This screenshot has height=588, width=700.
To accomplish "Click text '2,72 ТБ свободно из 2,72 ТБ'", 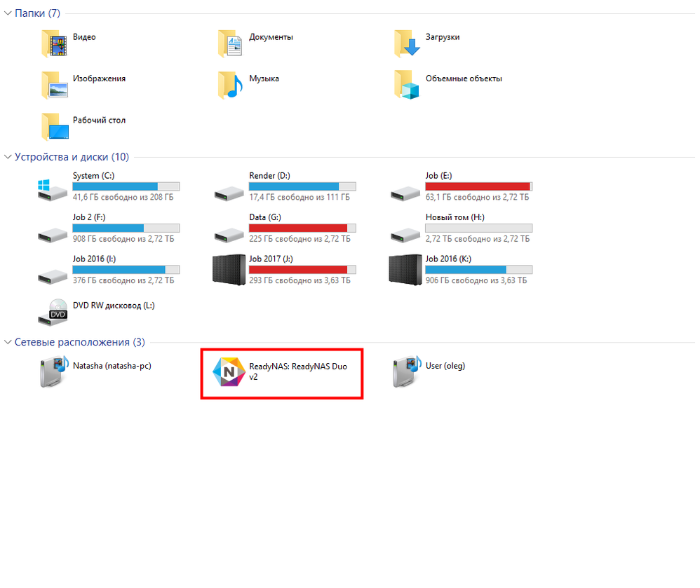I will tap(478, 239).
